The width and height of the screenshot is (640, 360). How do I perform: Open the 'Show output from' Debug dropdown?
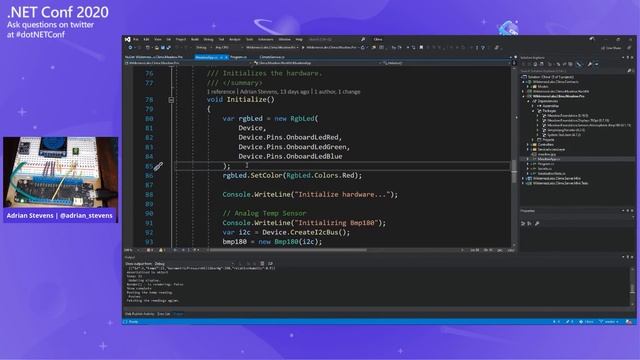coord(194,264)
